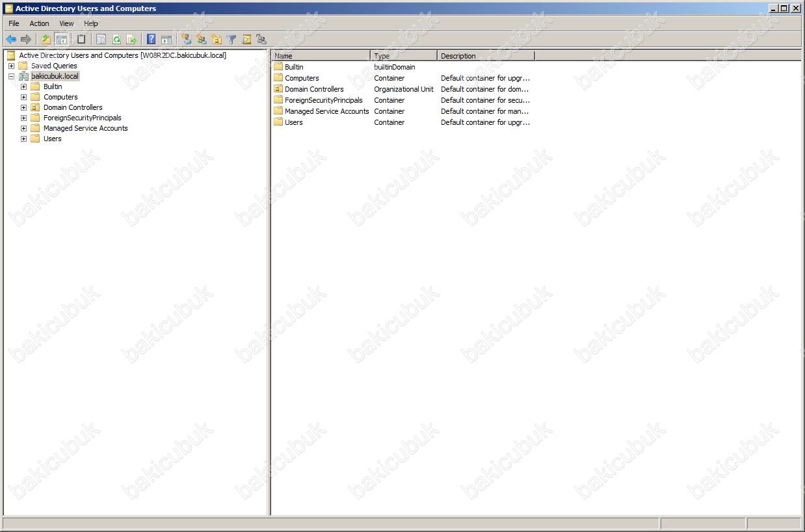
Task: Toggle the Show/Hide Console Tree icon
Action: coord(62,39)
